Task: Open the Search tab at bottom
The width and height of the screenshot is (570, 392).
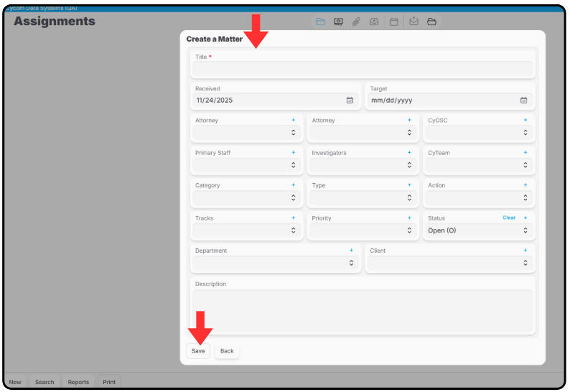Action: coord(45,382)
